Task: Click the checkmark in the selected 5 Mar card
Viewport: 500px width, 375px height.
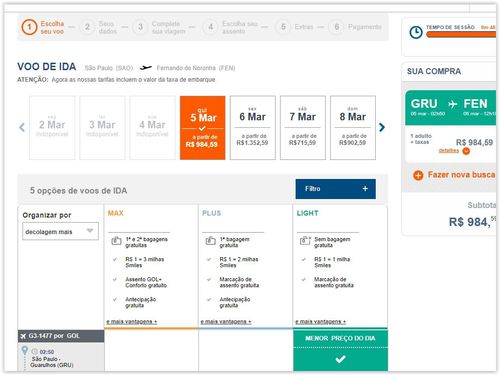Action: point(202,128)
